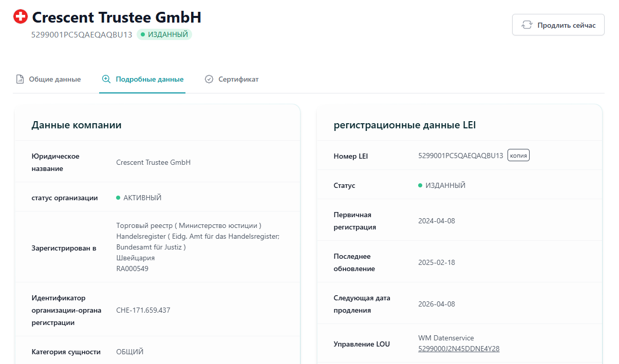The width and height of the screenshot is (619, 364).
Task: Click the Первичная регистрация date 2024-04-08
Action: click(437, 220)
